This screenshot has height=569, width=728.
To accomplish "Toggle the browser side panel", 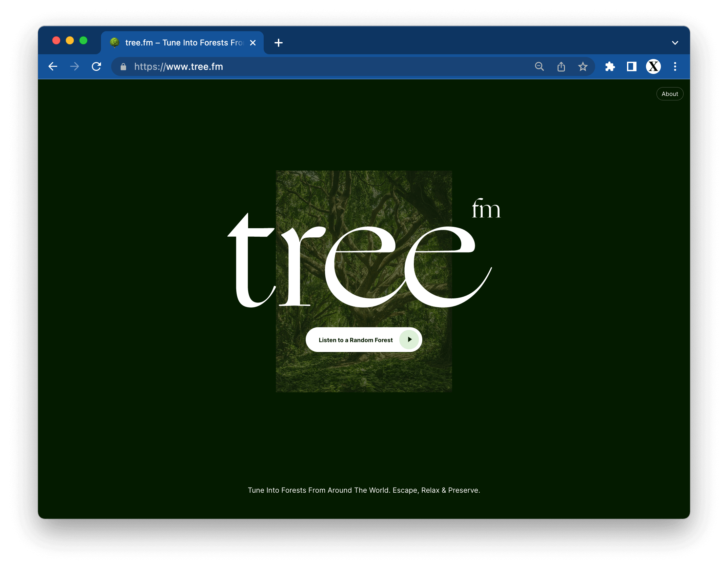I will point(631,66).
